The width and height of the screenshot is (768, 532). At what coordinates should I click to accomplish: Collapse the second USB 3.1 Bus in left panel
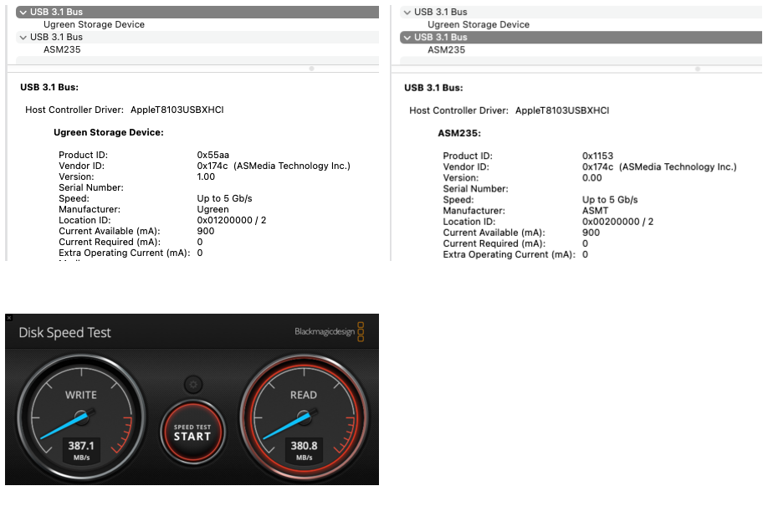coord(23,38)
